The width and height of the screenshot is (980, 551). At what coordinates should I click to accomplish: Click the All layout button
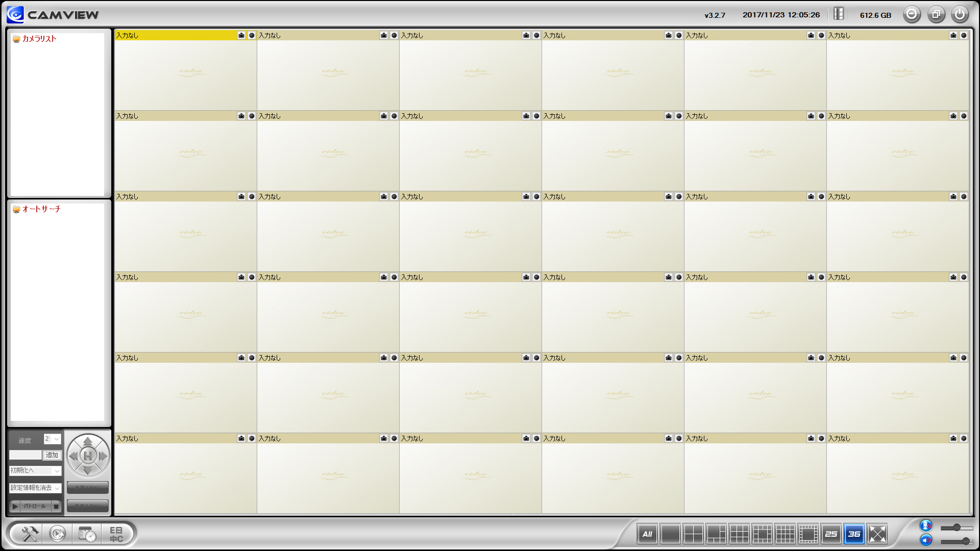tap(647, 534)
